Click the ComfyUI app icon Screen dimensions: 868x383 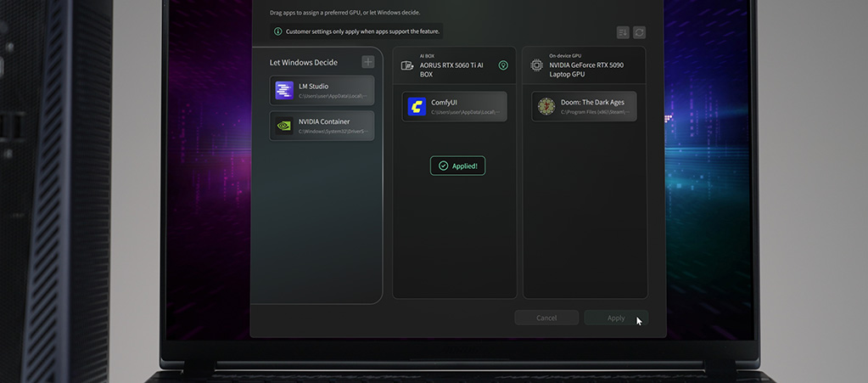(x=417, y=106)
